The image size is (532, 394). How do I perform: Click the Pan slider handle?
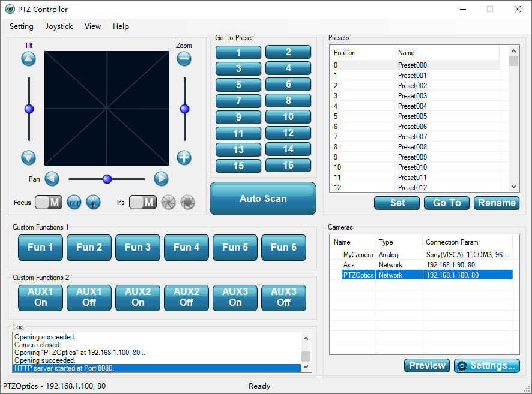pyautogui.click(x=107, y=179)
